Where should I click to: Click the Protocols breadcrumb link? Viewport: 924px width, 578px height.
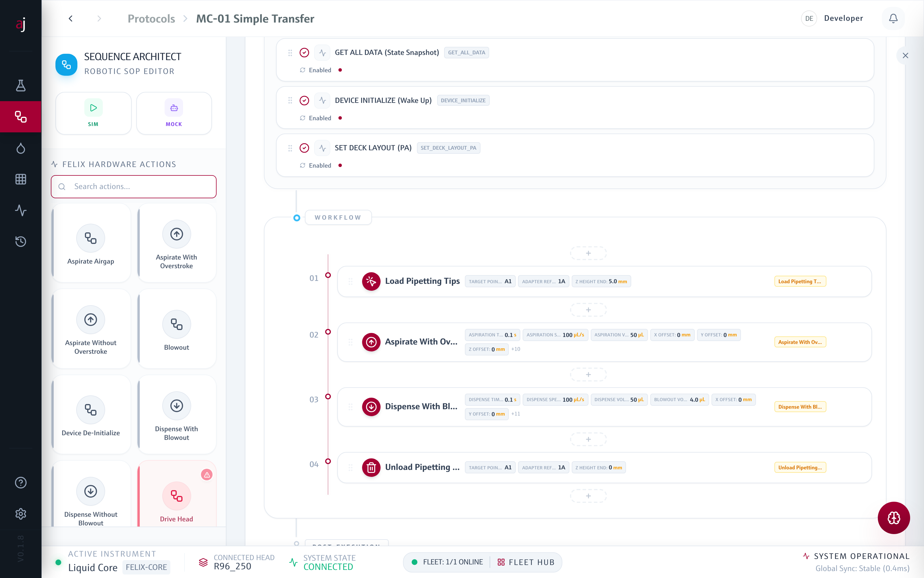click(x=151, y=18)
